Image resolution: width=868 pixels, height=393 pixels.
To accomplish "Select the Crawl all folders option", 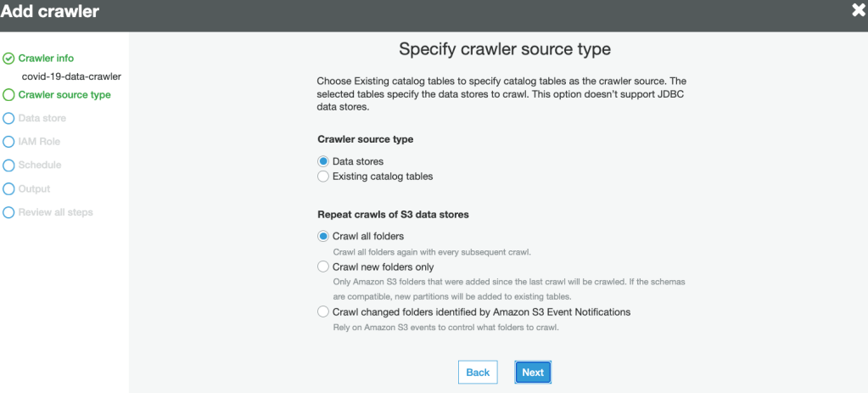I will point(323,236).
